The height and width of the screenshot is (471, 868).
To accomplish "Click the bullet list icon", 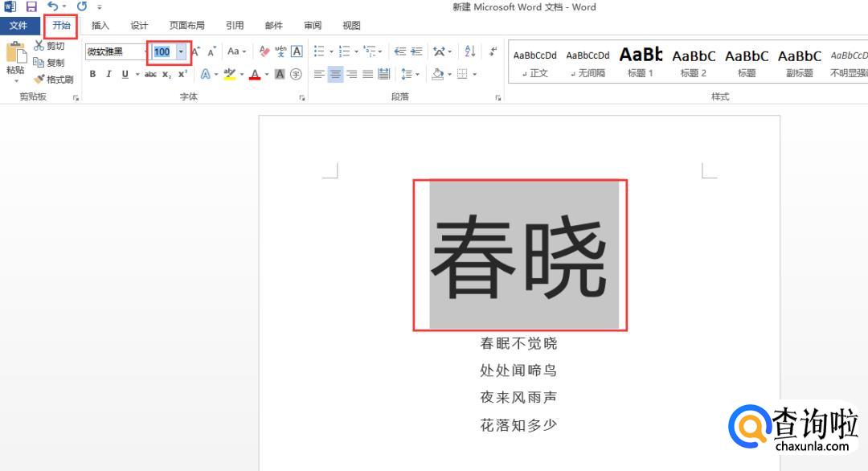I will tap(319, 51).
